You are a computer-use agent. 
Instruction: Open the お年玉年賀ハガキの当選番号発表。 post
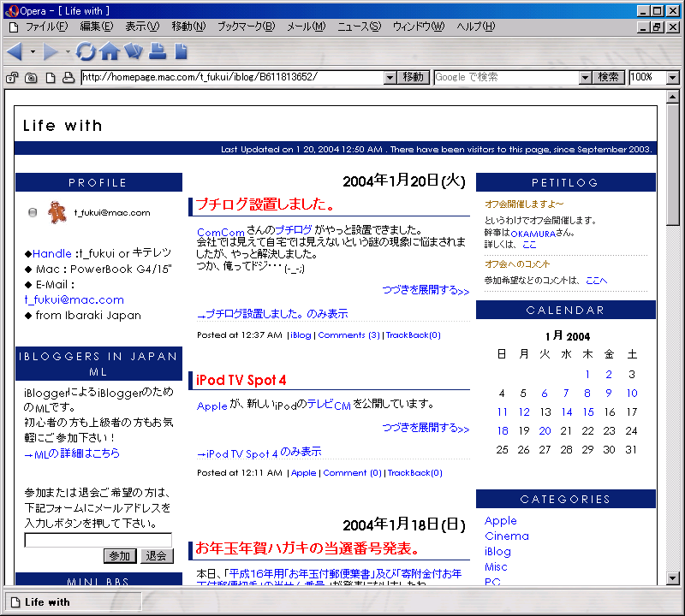[x=307, y=548]
